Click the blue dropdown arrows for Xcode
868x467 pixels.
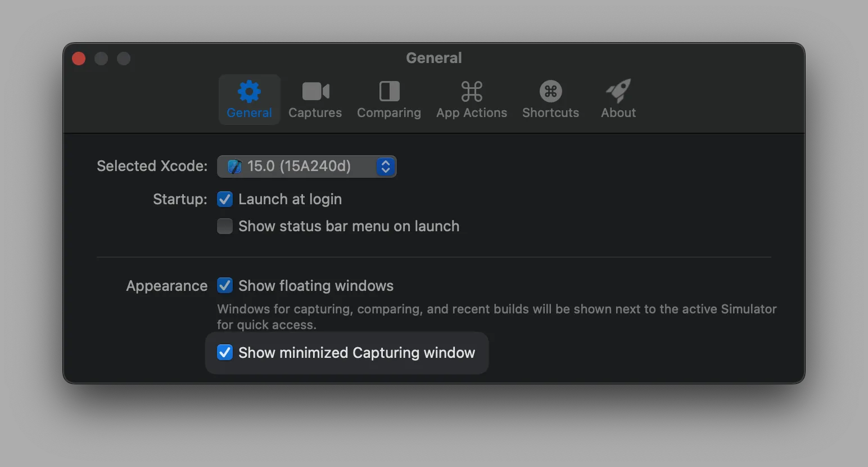tap(385, 167)
